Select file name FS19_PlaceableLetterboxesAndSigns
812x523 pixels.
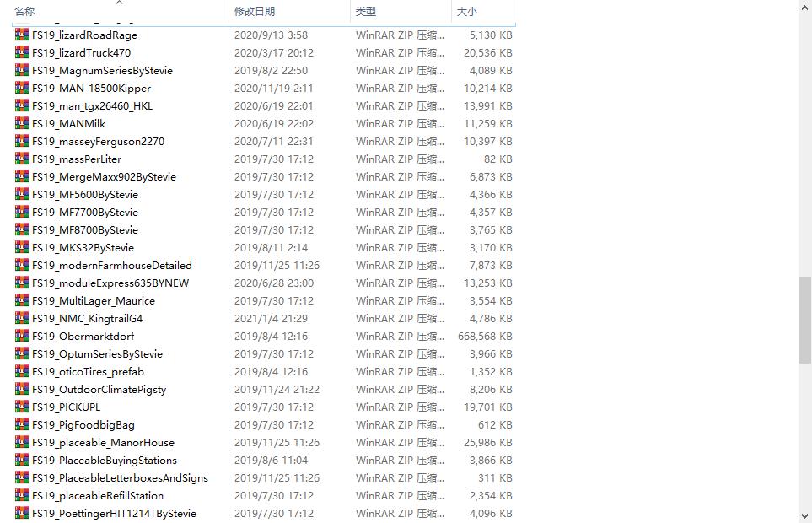pyautogui.click(x=120, y=477)
